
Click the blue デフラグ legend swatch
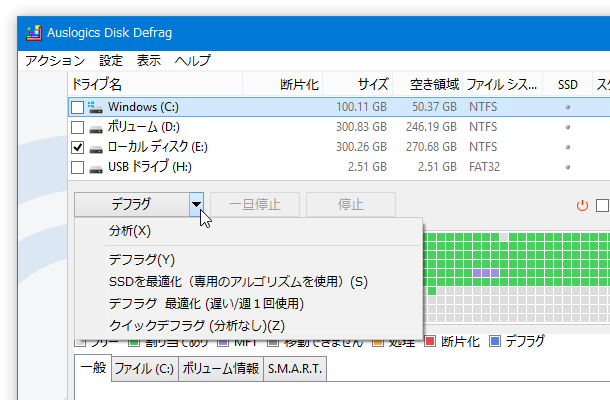(494, 342)
